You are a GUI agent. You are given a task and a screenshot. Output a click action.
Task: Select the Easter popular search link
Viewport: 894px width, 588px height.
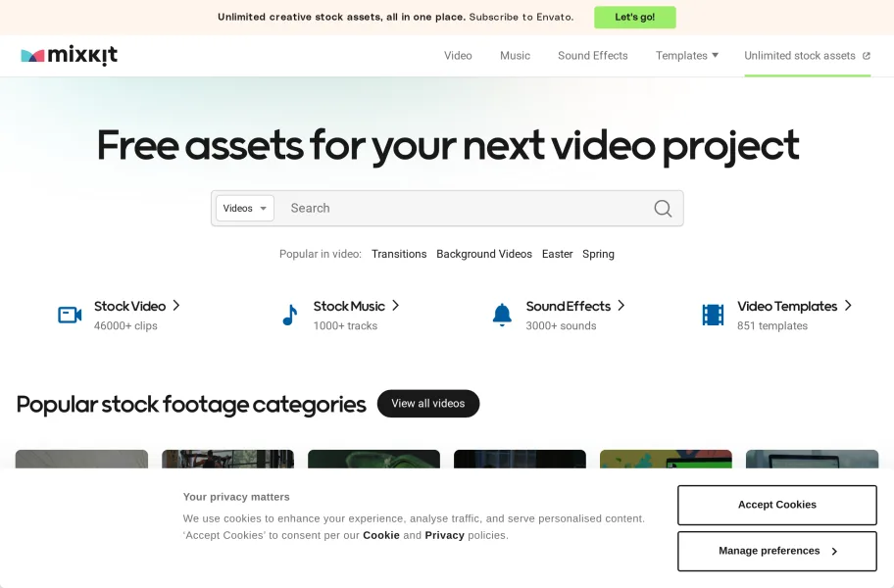(557, 254)
